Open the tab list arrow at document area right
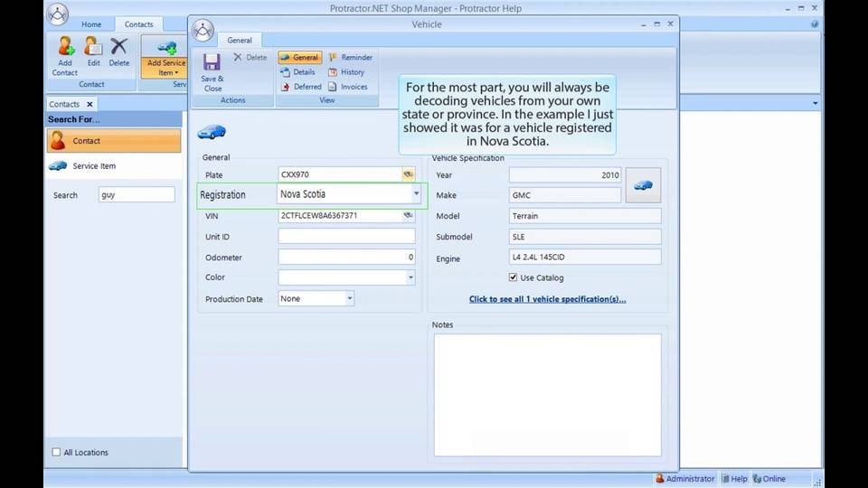Image resolution: width=868 pixels, height=488 pixels. 815,103
